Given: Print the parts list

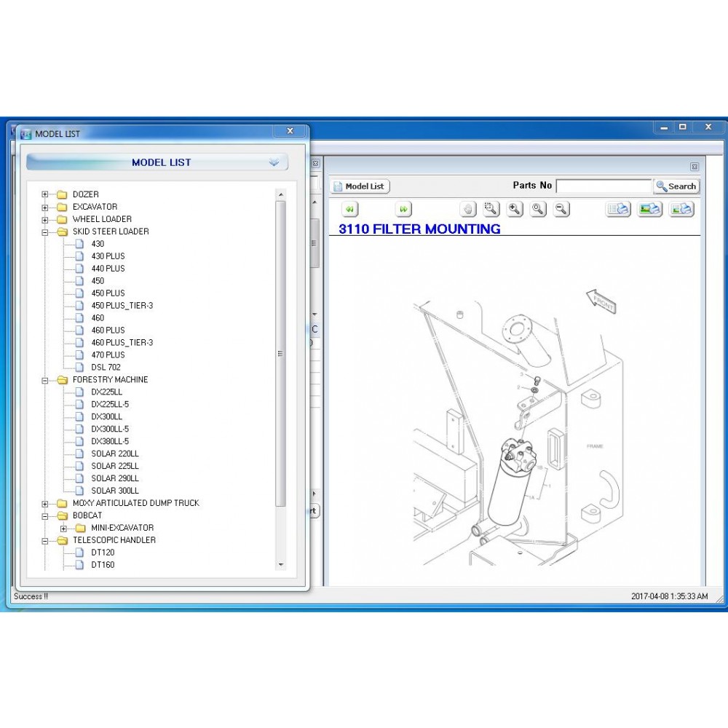Looking at the screenshot, I should pos(618,210).
